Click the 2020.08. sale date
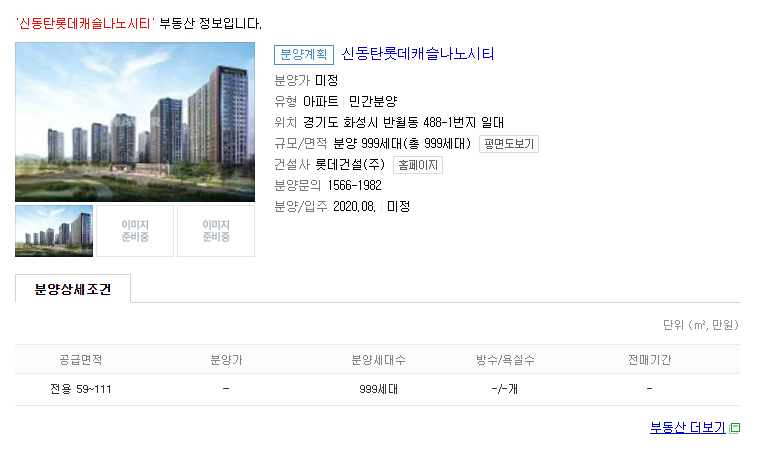The image size is (760, 456). click(x=354, y=207)
